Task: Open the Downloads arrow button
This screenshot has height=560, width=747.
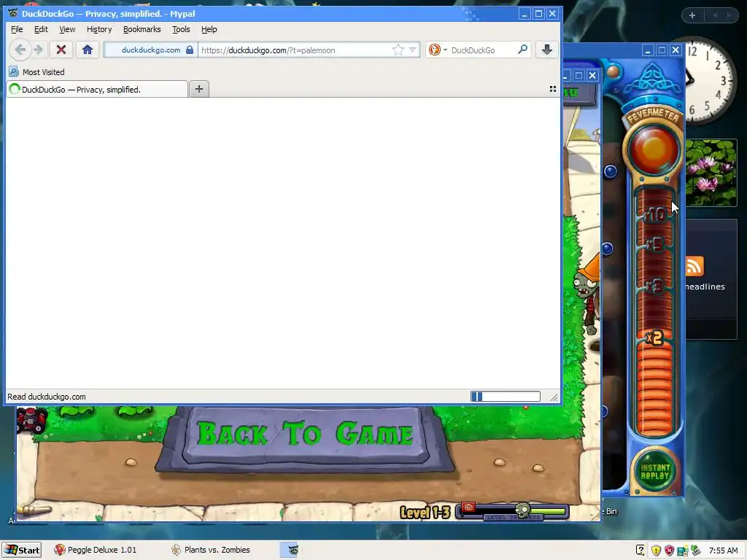Action: click(x=547, y=50)
